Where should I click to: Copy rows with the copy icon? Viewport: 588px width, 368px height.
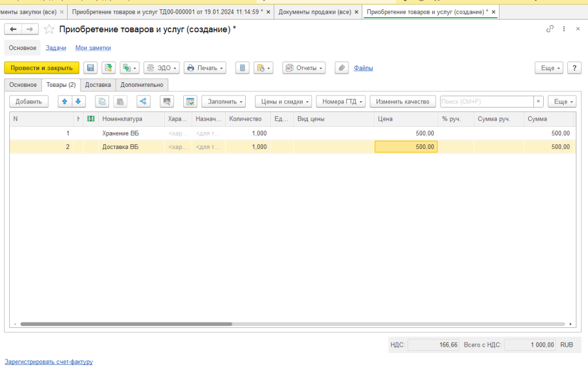102,102
